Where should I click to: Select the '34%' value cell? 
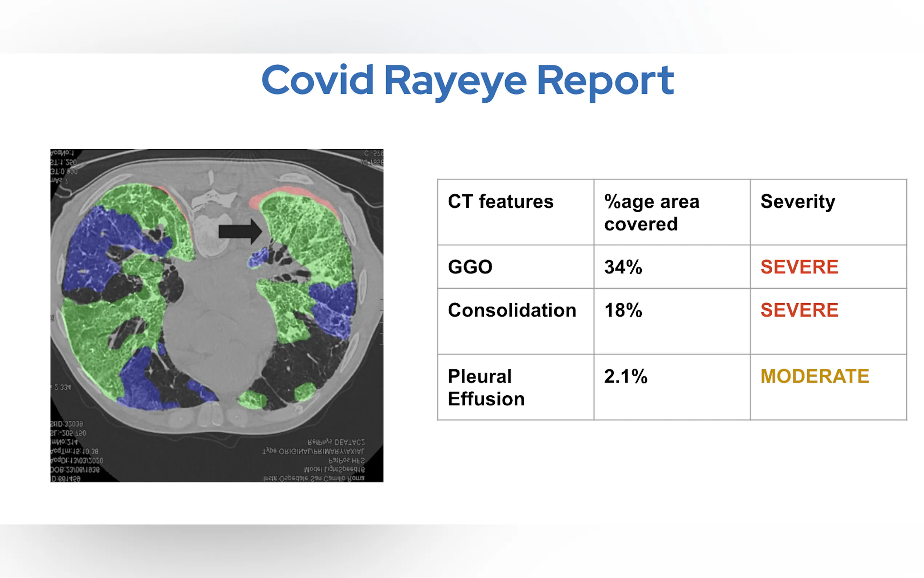(623, 267)
